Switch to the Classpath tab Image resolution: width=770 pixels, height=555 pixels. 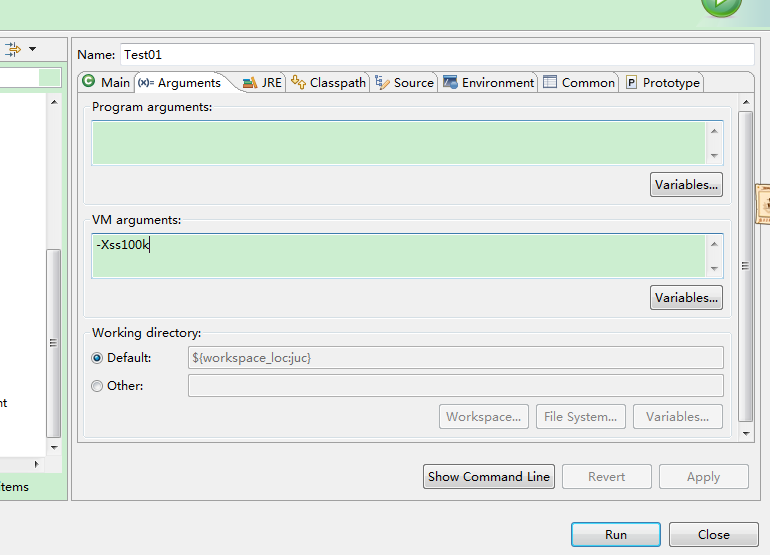[x=328, y=83]
